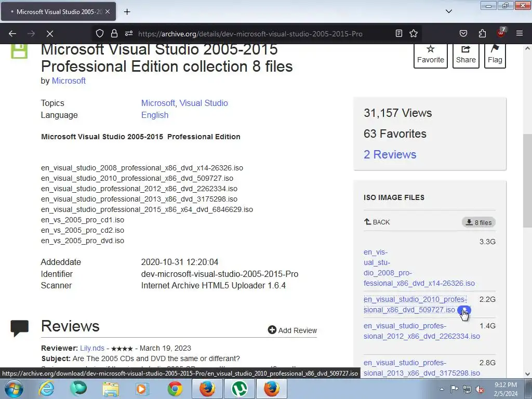The height and width of the screenshot is (399, 532).
Task: Switch to first Firefox taskbar window
Action: pos(207,389)
